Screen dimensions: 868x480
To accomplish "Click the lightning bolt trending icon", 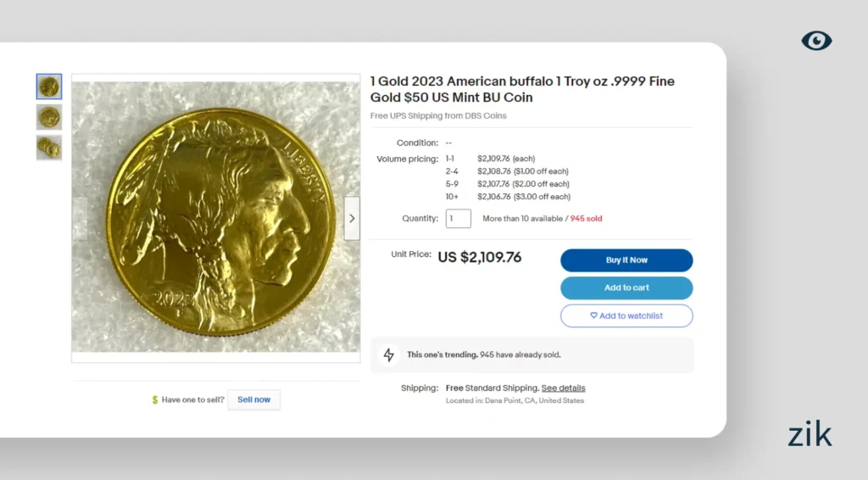I will coord(389,354).
